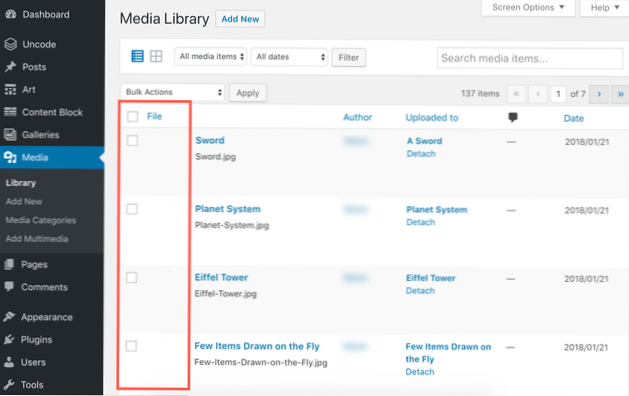Sort by Uploaded to column header
The width and height of the screenshot is (629, 396).
[x=432, y=118]
